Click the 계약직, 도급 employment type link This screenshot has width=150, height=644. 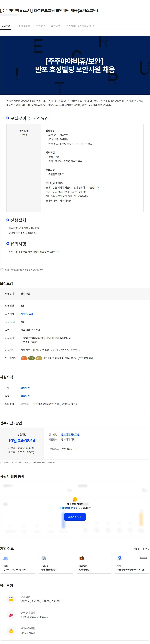point(27,314)
